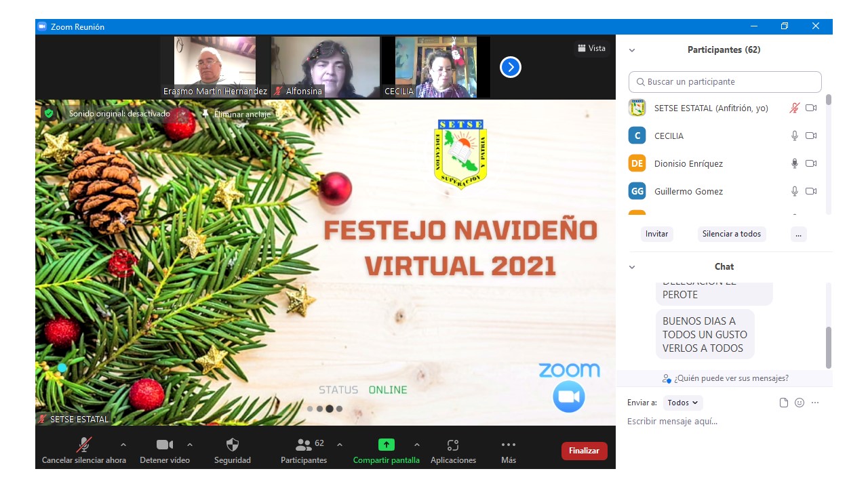Viewport: 868px width, 488px height.
Task: Click the PEROTE chat message bubble
Action: tap(714, 293)
